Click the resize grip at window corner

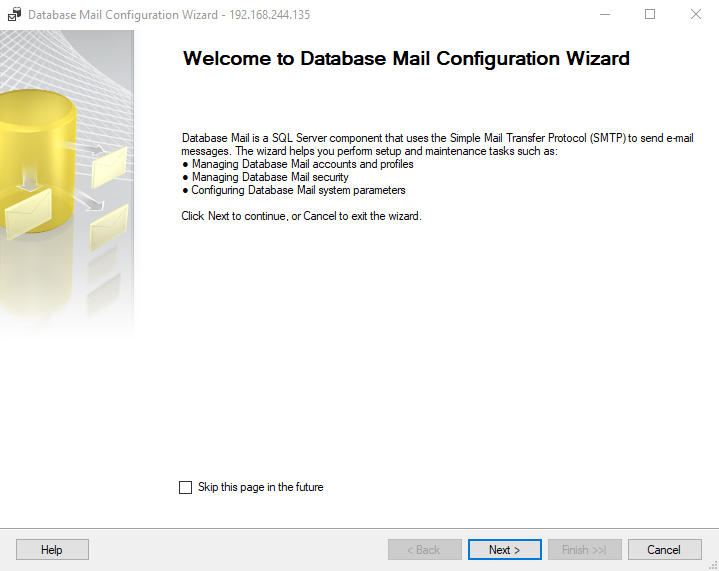713,565
